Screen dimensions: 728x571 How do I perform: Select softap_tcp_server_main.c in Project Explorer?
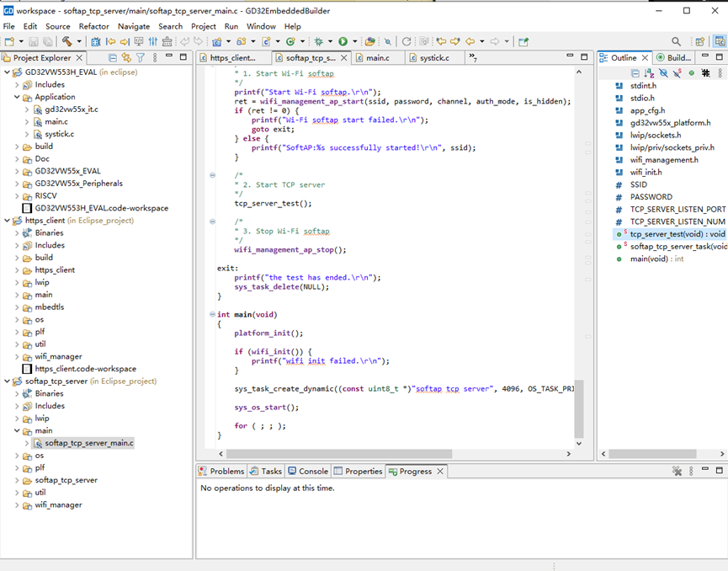click(x=88, y=443)
